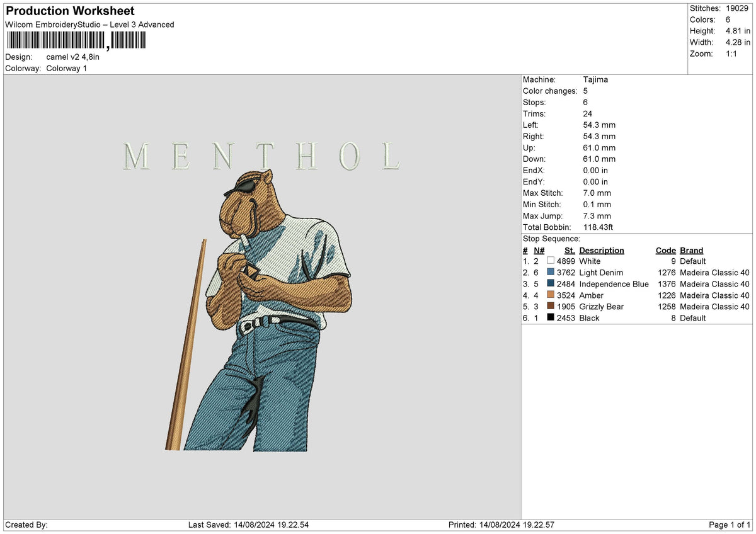Click the Amber thread color swatch
756x534 pixels.
click(x=551, y=295)
